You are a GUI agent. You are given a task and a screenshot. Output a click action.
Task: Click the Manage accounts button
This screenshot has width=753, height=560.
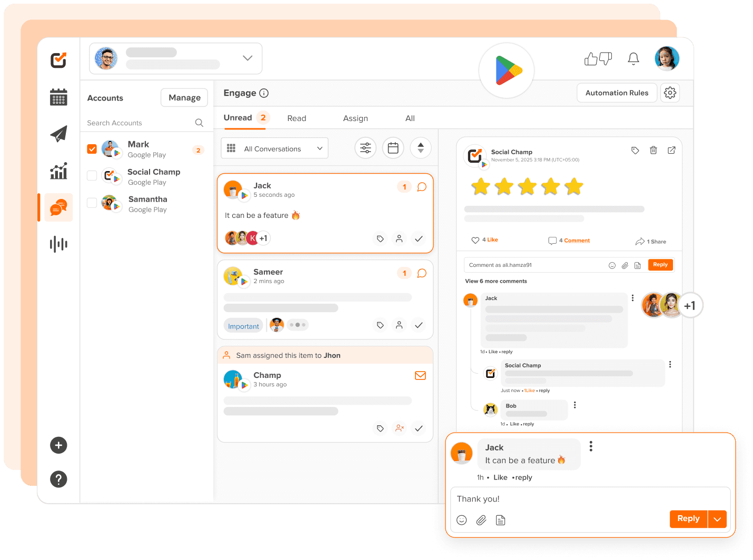point(184,98)
